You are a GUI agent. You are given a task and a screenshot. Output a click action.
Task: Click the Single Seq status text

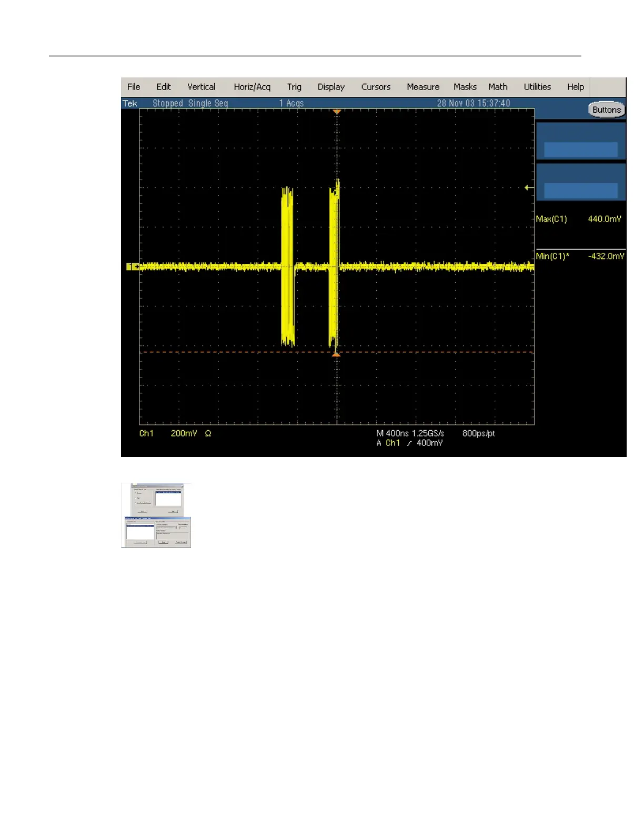[208, 103]
